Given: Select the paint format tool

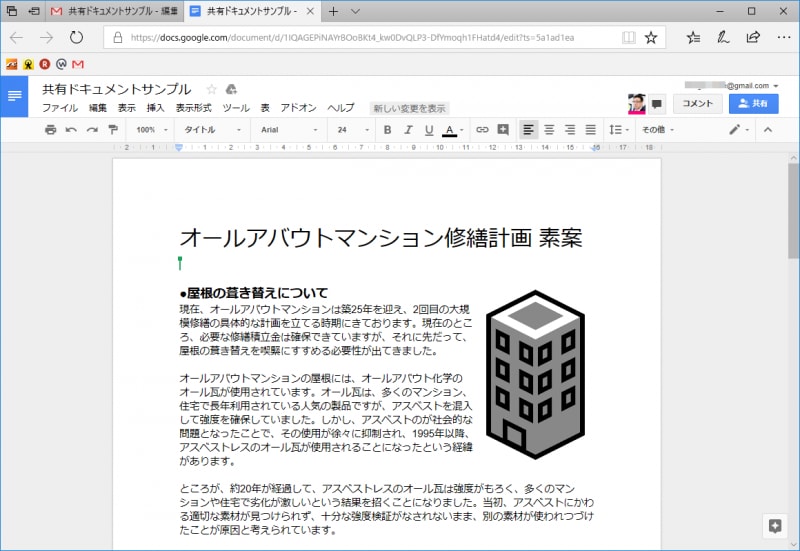Looking at the screenshot, I should [113, 130].
